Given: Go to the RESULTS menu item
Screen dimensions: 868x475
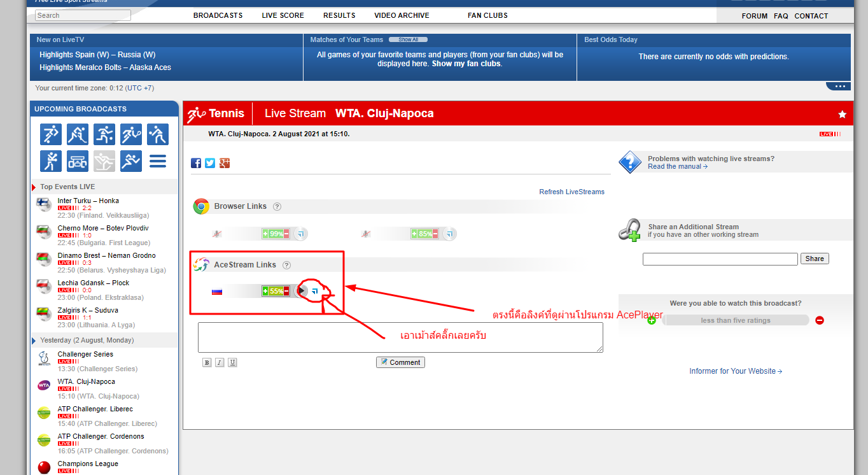Looking at the screenshot, I should [339, 15].
